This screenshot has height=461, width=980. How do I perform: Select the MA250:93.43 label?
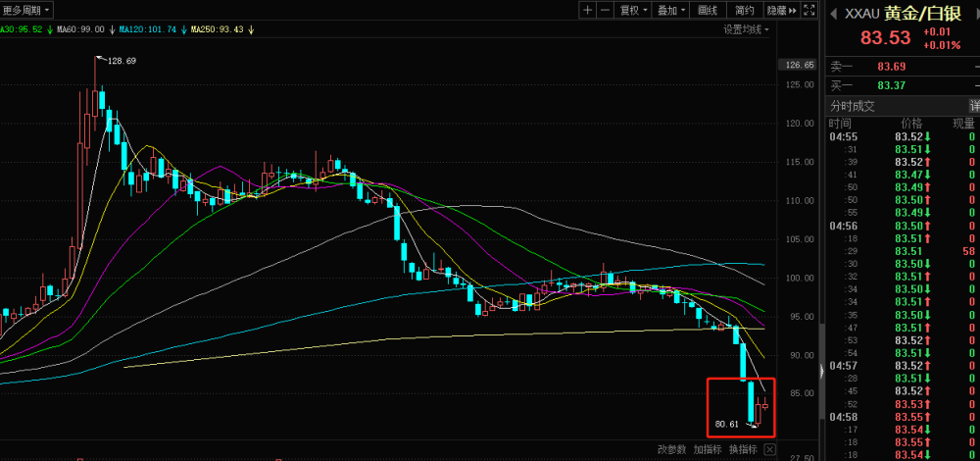point(217,28)
